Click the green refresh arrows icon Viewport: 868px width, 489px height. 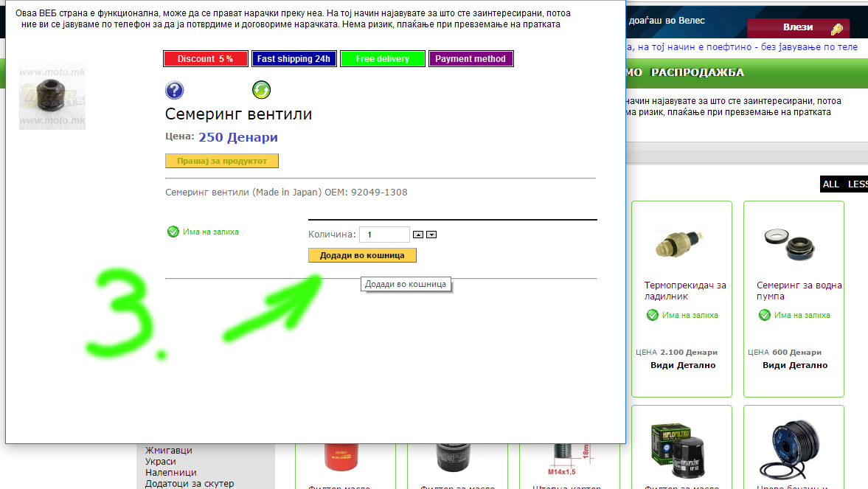tap(261, 90)
